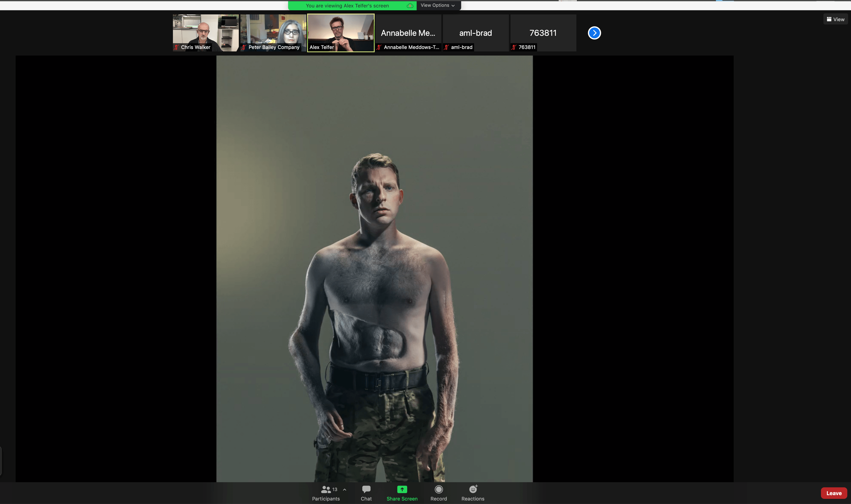Open the Reactions menu
The image size is (851, 504).
click(473, 493)
